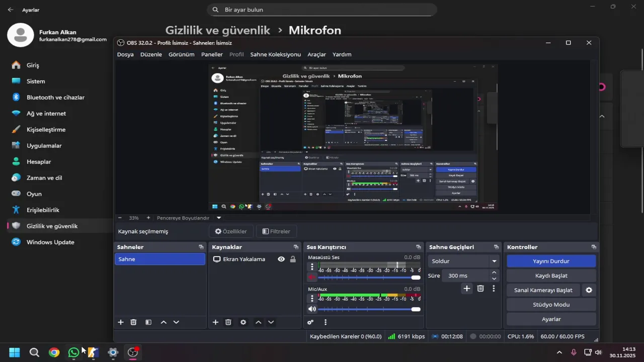Start recording with Kaydı Başlat
644x362 pixels.
(x=551, y=276)
